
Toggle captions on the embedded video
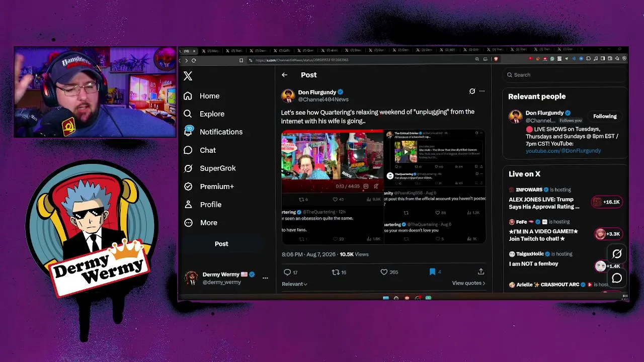[x=366, y=186]
